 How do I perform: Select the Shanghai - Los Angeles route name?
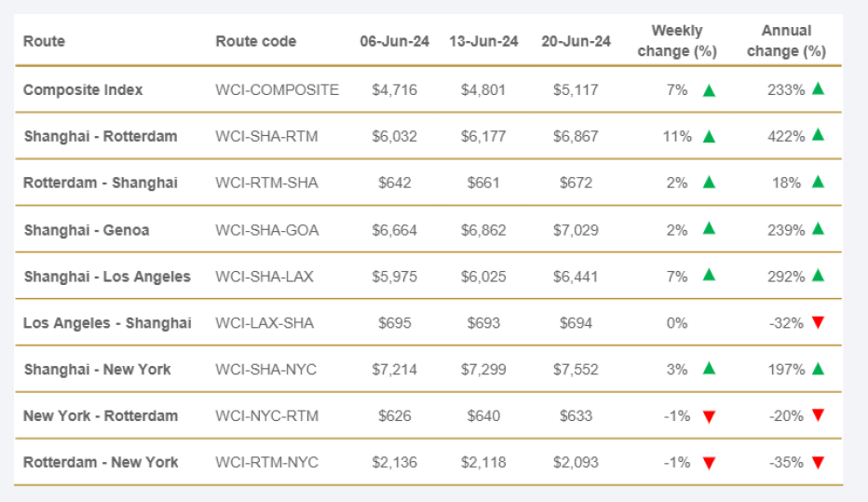pos(107,277)
